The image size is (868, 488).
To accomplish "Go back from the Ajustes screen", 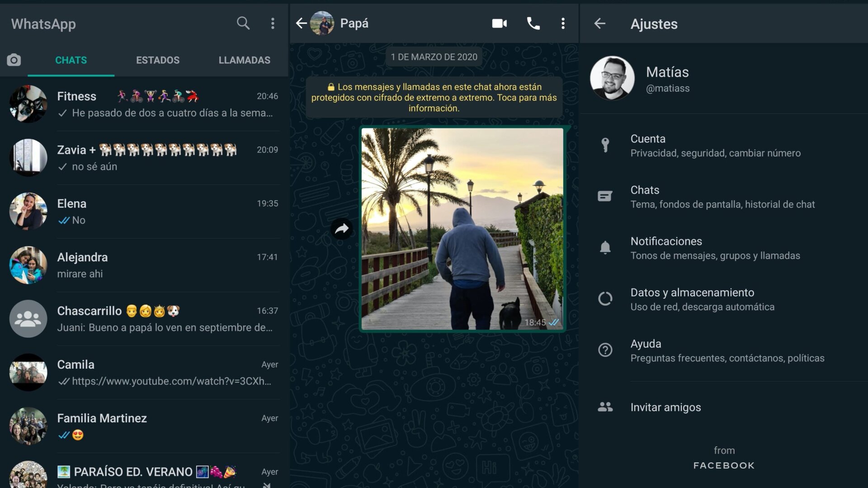I will (x=599, y=23).
